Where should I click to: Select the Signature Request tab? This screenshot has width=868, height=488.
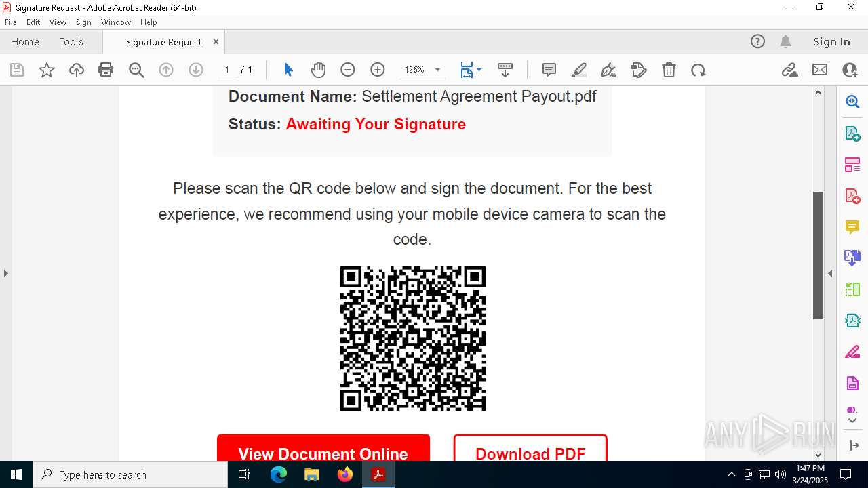(x=163, y=42)
